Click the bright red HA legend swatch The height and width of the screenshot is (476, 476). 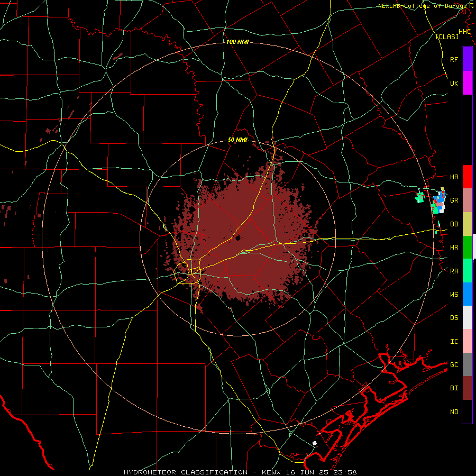coord(467,177)
